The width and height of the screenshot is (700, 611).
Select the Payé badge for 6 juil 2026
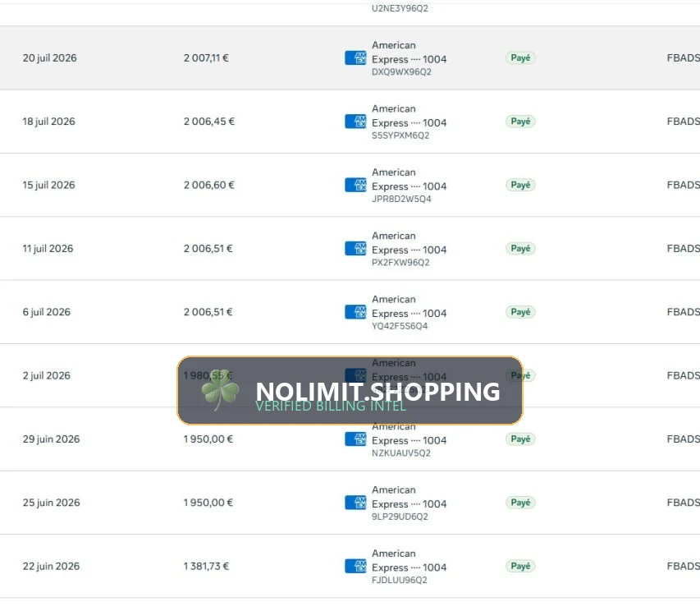520,312
